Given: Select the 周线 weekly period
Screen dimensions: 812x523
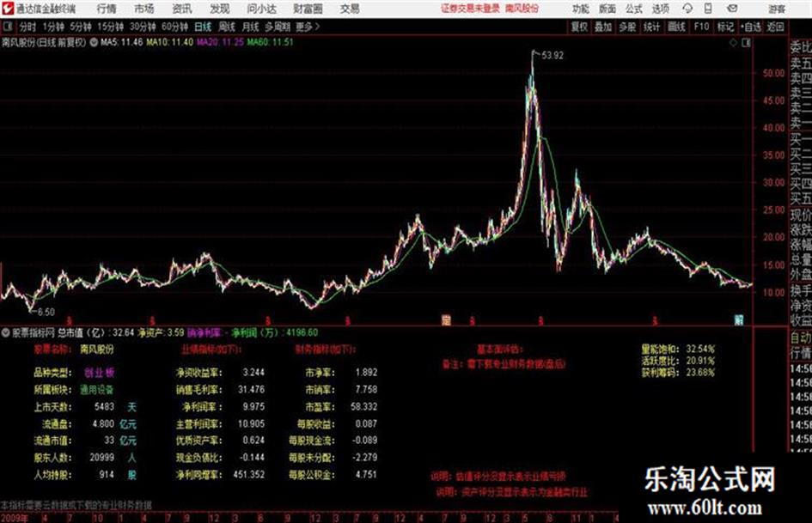Looking at the screenshot, I should [227, 27].
